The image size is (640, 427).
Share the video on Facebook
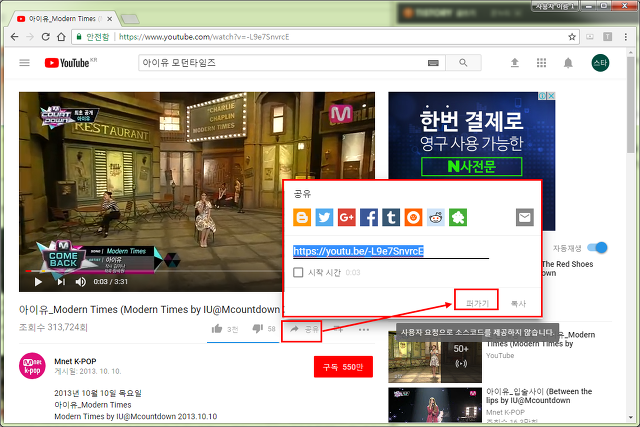369,217
